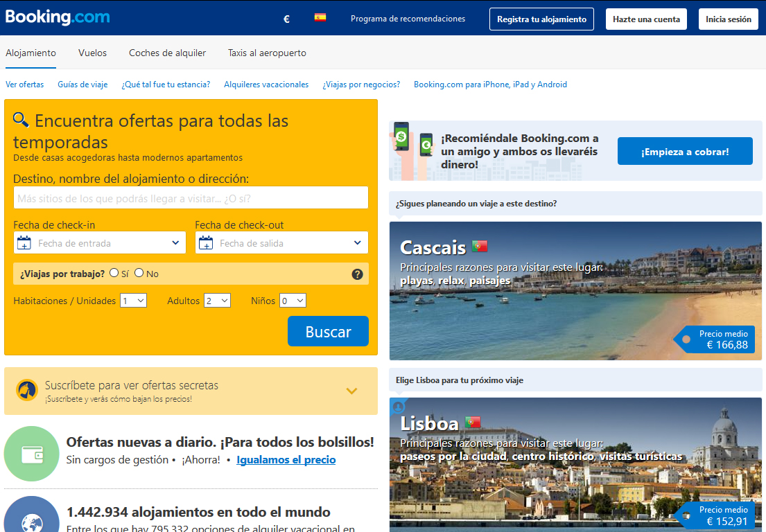766x532 pixels.
Task: Click the secret offers badge icon
Action: point(27,391)
